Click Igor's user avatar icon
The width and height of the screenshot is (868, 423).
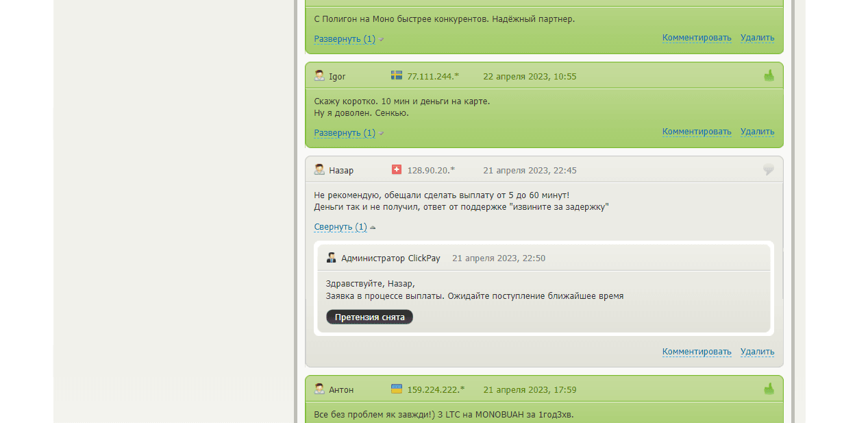pos(319,76)
